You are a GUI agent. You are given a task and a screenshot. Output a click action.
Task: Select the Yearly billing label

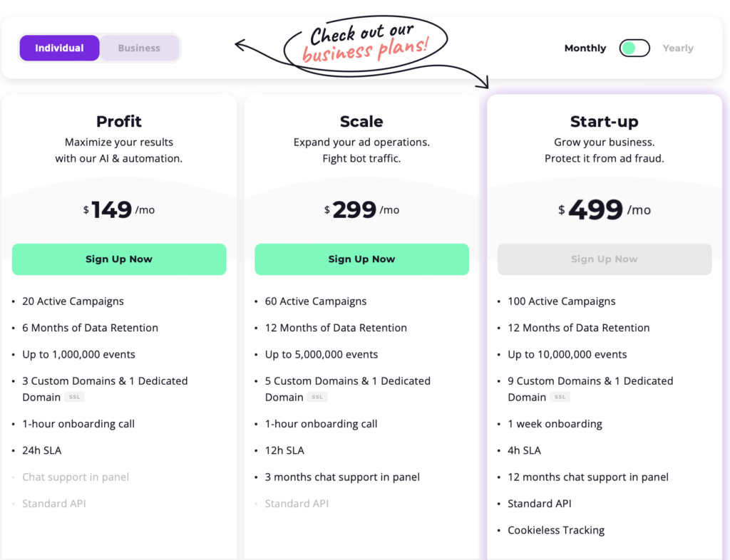[x=678, y=48]
